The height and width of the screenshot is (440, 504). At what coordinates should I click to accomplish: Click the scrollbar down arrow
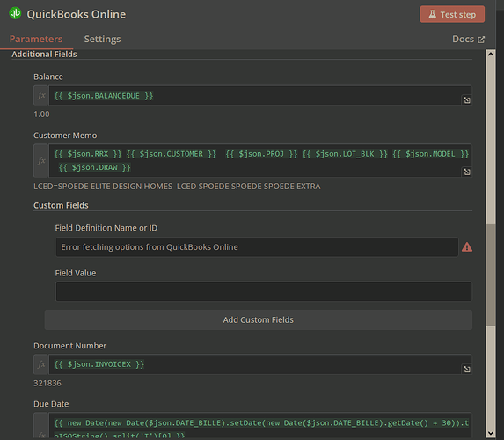pos(491,433)
